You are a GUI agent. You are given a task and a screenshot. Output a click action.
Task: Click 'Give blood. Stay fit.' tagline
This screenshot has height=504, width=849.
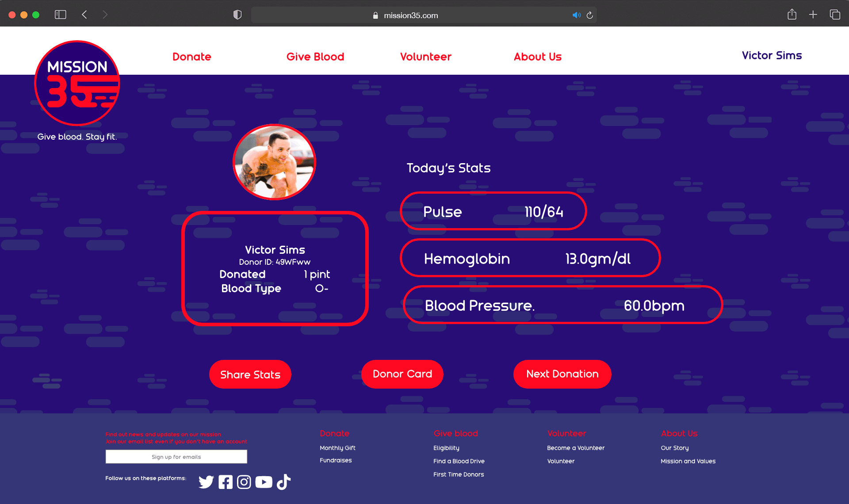coord(77,137)
